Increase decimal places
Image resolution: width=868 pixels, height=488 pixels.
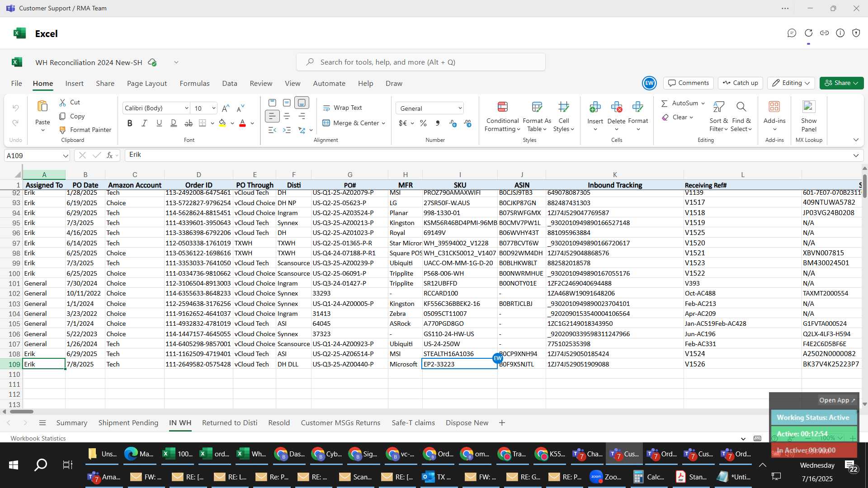453,123
